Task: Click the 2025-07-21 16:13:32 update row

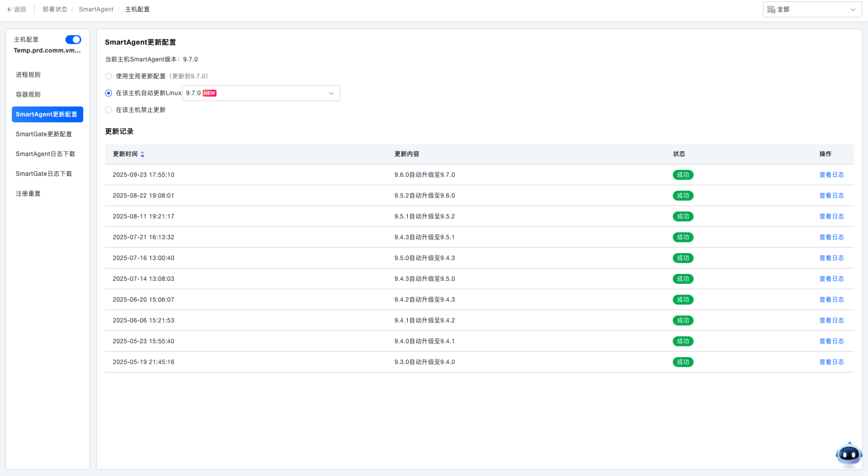Action: tap(143, 237)
